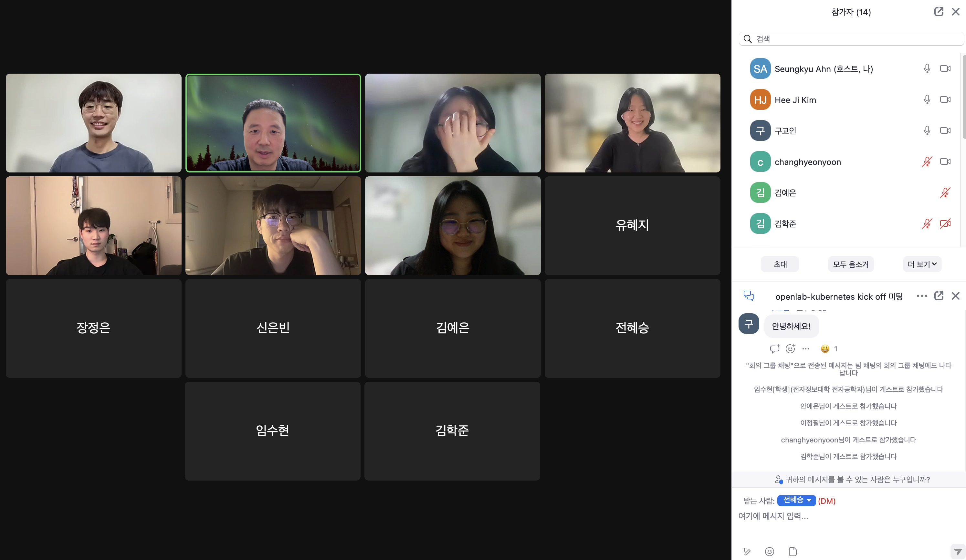
Task: Click the participant 검색 search field
Action: [x=851, y=39]
